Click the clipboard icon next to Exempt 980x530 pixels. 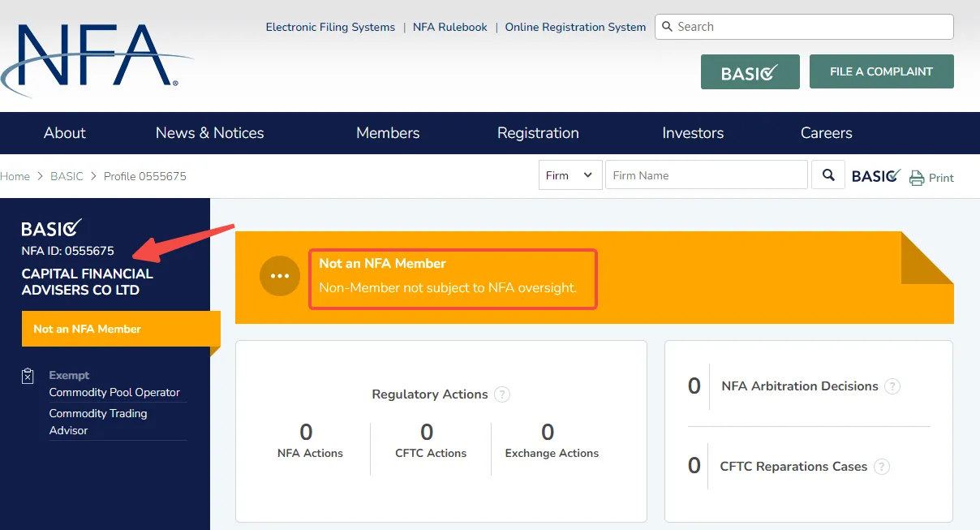[28, 376]
